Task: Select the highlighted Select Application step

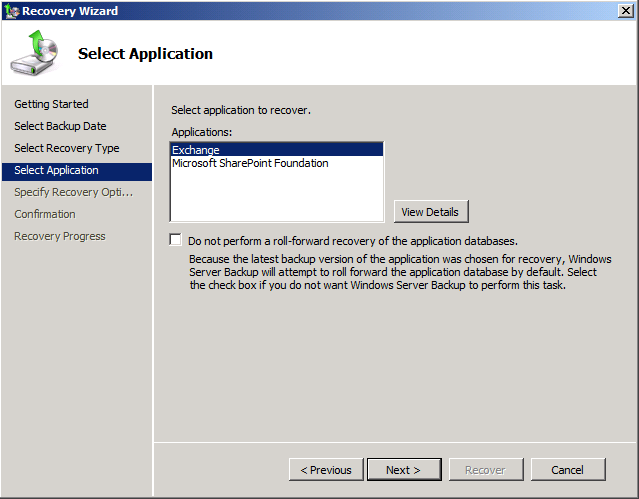Action: (56, 170)
